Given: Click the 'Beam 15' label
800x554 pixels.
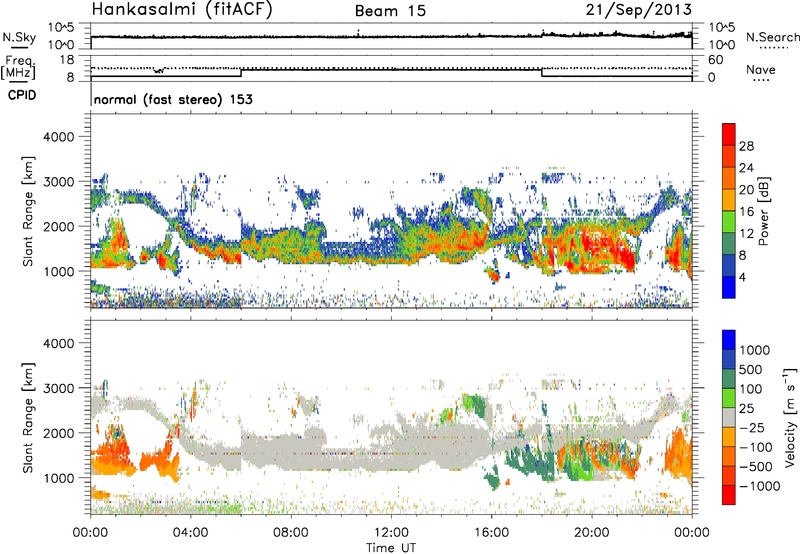Looking at the screenshot, I should point(390,11).
